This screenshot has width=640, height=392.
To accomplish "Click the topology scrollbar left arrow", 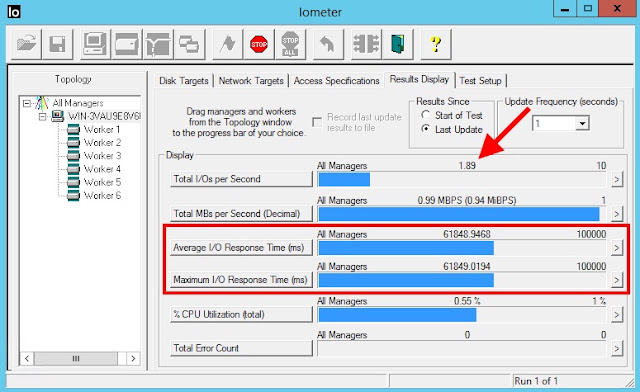I will [27, 359].
